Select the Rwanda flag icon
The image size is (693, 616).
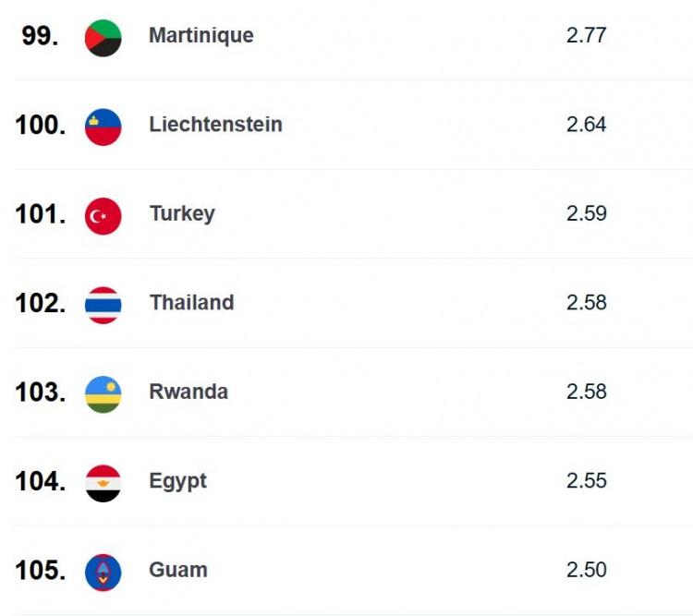(x=103, y=394)
